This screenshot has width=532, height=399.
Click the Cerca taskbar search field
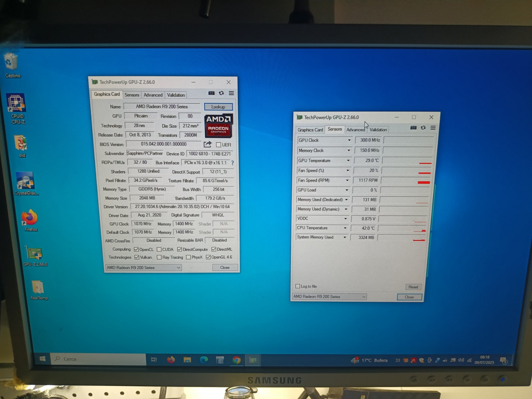pyautogui.click(x=98, y=359)
